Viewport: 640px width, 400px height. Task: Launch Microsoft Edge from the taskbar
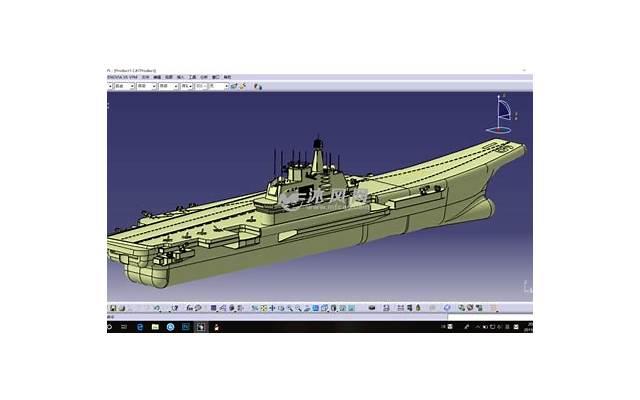[140, 327]
